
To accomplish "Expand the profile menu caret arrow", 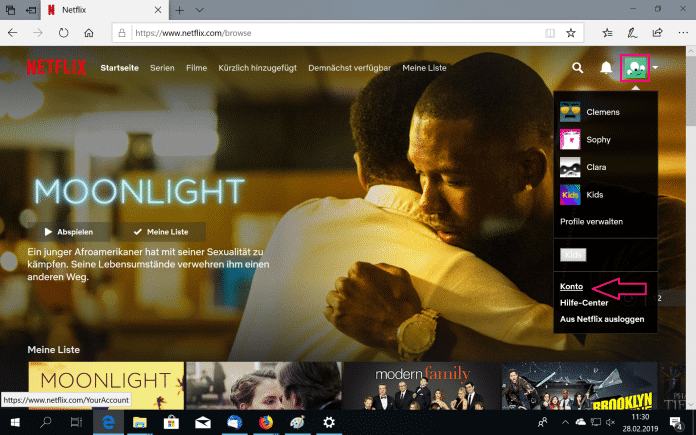I will pos(655,69).
